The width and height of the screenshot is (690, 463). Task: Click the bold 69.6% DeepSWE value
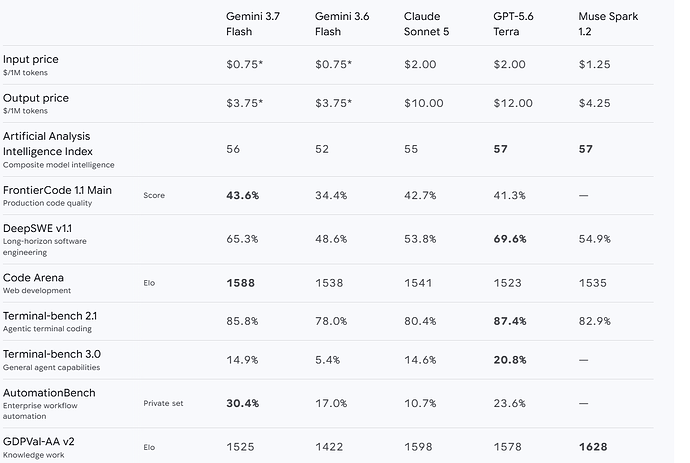[510, 239]
